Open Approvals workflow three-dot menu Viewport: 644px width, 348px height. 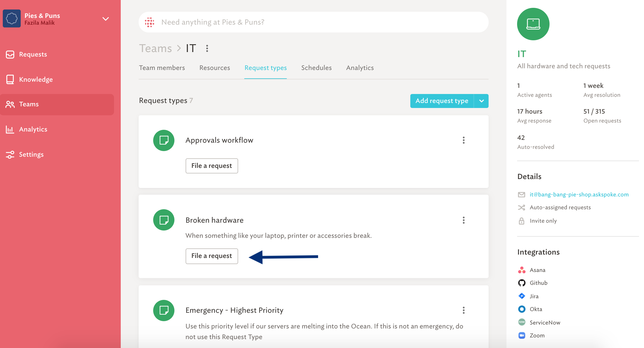(x=464, y=140)
